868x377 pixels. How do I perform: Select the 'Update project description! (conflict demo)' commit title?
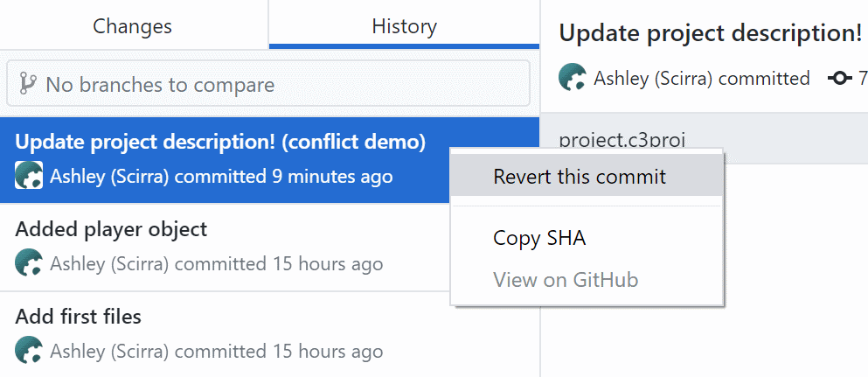tap(220, 143)
